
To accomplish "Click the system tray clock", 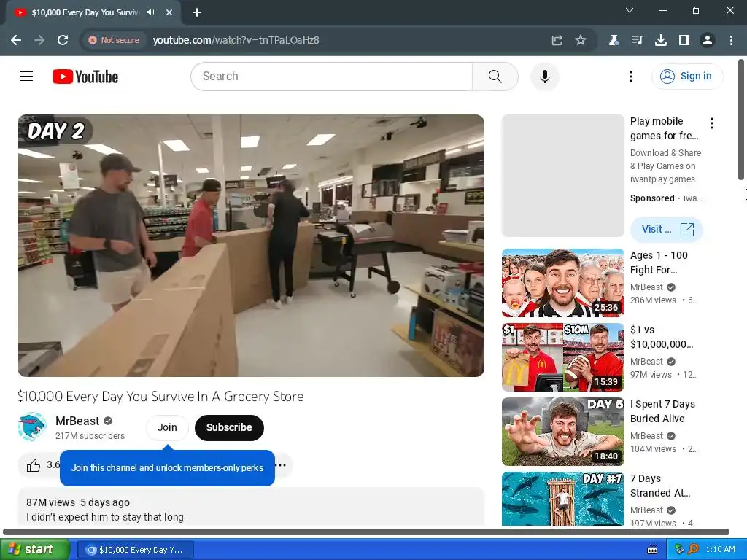I will (720, 549).
